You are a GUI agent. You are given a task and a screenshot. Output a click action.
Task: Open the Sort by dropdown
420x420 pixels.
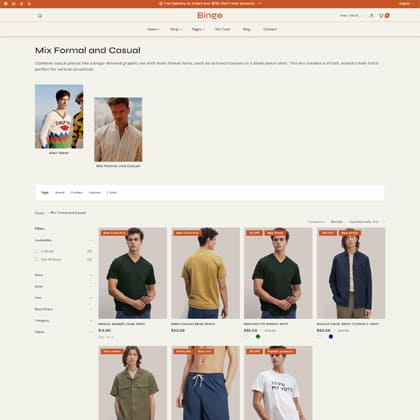coord(366,222)
